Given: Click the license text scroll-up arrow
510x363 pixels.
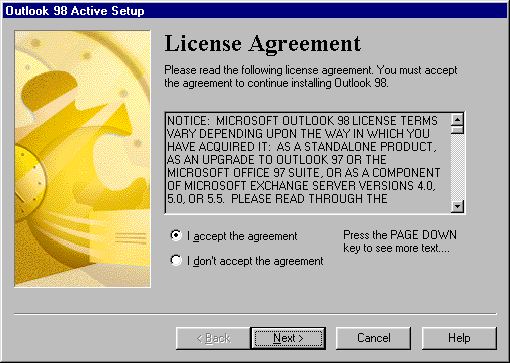Looking at the screenshot, I should click(457, 119).
